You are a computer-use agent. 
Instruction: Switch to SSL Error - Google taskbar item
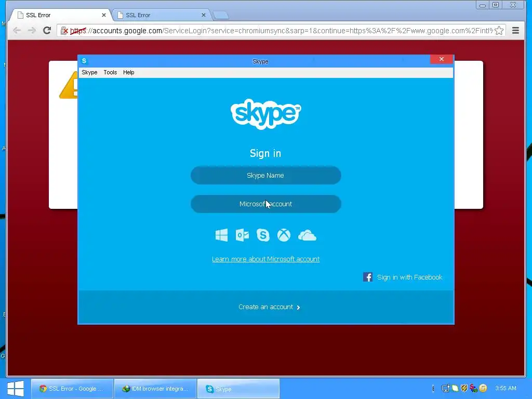click(72, 389)
